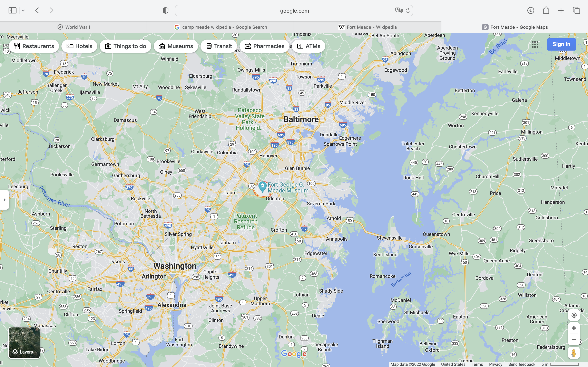The image size is (588, 367).
Task: Open Street View Pegman icon
Action: pyautogui.click(x=574, y=353)
